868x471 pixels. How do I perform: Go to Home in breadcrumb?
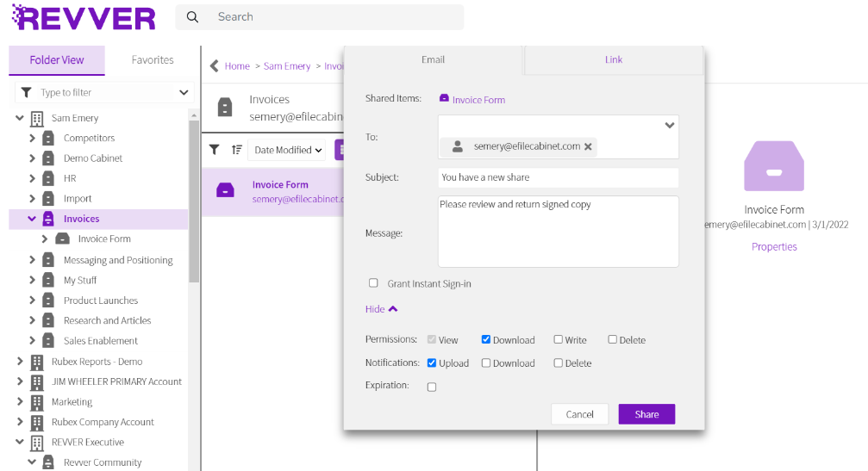(237, 66)
